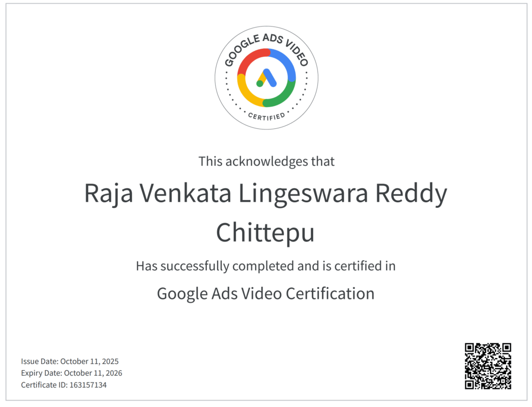
Task: Click the green dot on the Google Ads logo
Action: click(x=260, y=84)
